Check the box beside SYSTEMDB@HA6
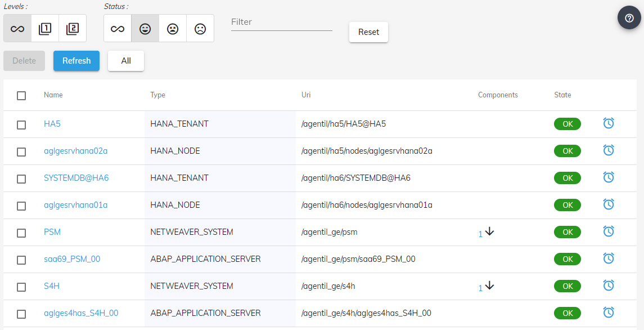This screenshot has width=644, height=330. [21, 179]
